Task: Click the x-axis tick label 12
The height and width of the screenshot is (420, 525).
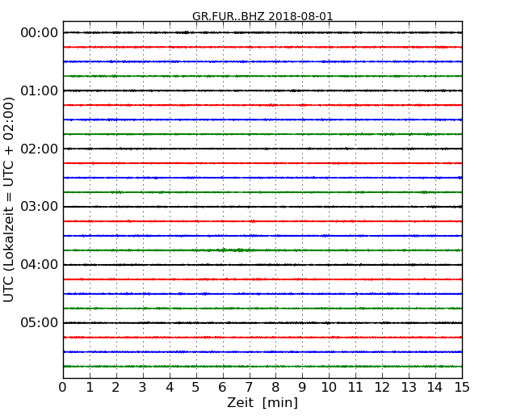Action: coord(382,387)
